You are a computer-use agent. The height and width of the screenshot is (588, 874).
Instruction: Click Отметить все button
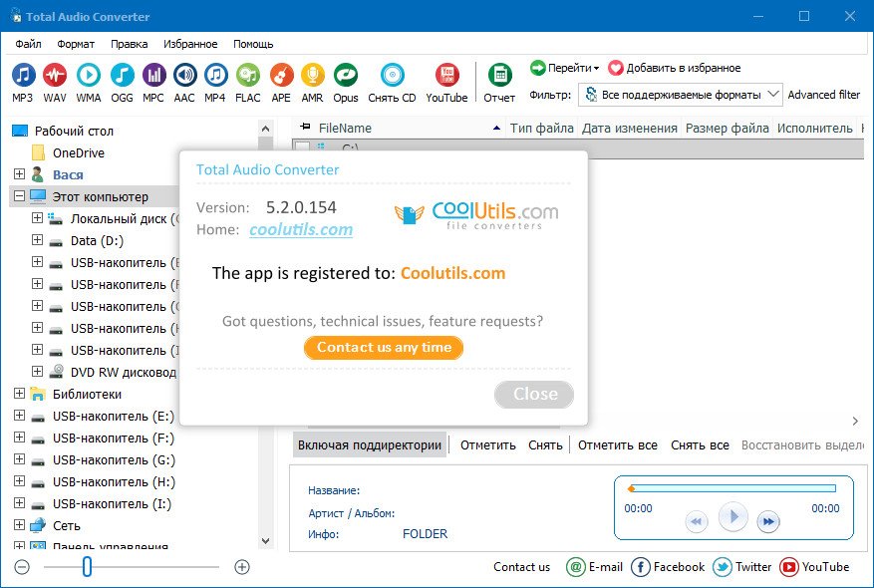coord(618,445)
